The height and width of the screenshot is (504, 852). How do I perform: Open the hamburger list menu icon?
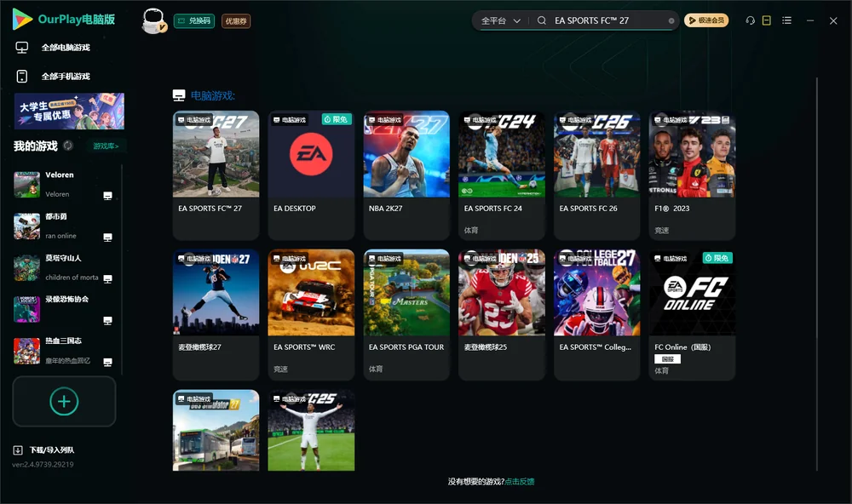point(786,20)
